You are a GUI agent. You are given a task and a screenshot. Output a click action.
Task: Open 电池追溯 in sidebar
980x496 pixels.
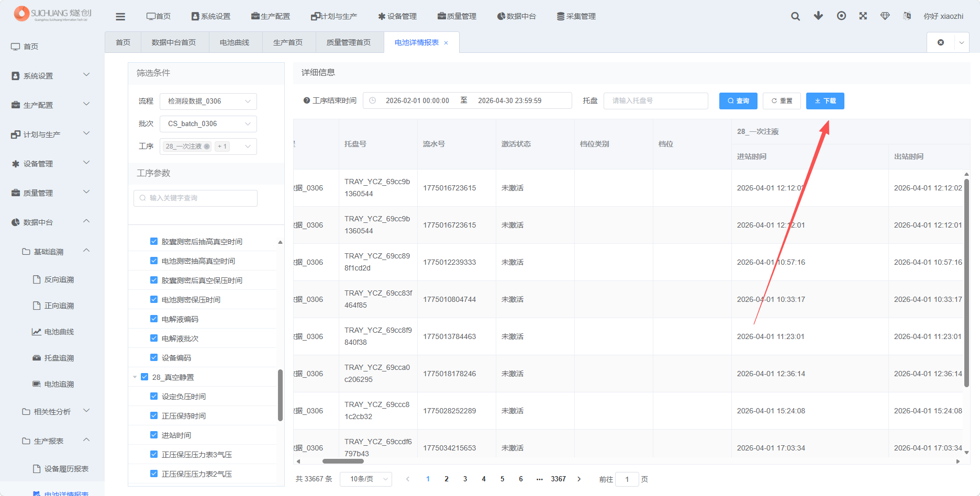pyautogui.click(x=59, y=384)
